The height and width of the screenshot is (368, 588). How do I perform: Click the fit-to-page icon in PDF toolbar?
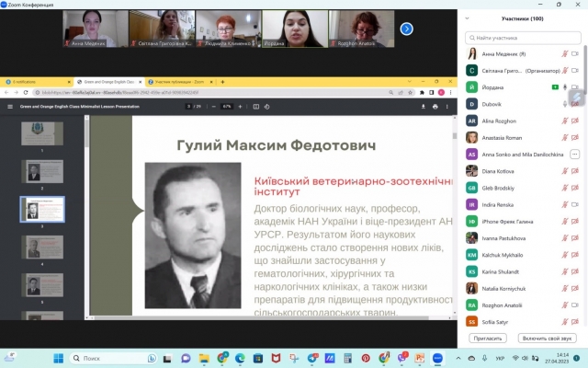255,107
